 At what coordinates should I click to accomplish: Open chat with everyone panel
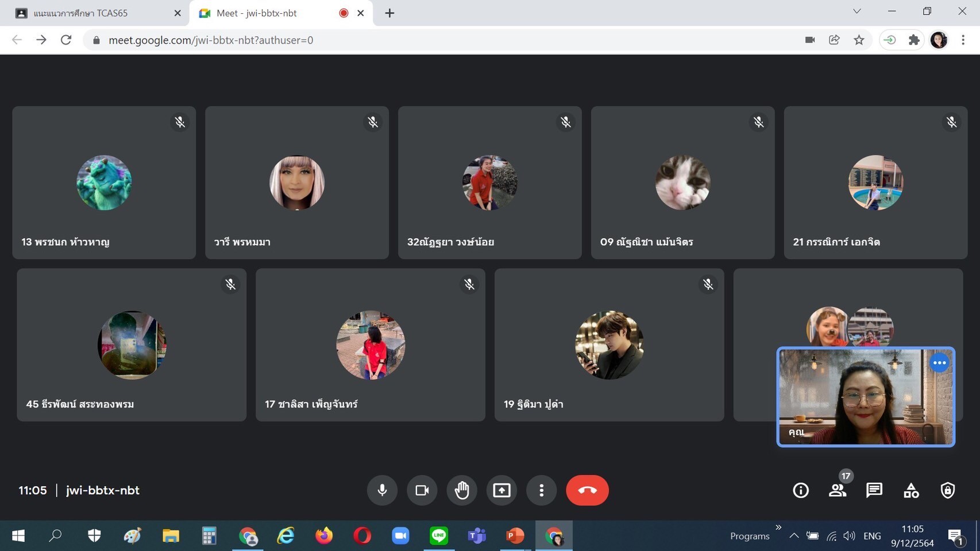[874, 490]
